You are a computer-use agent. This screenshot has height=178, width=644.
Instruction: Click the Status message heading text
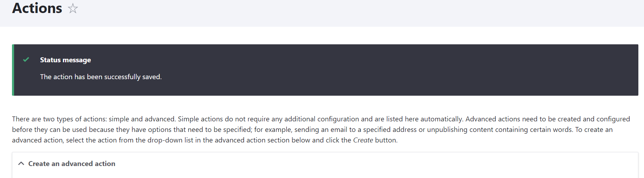[65, 60]
